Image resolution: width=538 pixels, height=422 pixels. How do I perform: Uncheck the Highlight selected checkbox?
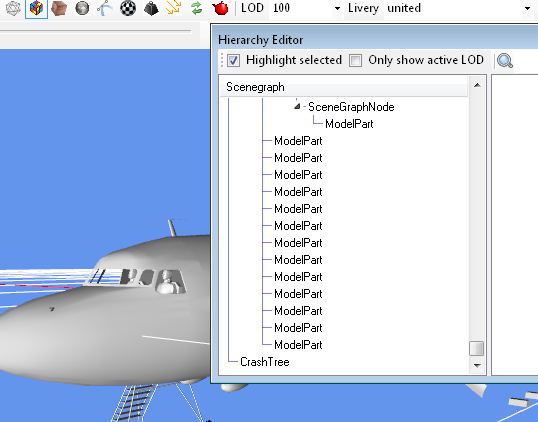point(233,61)
